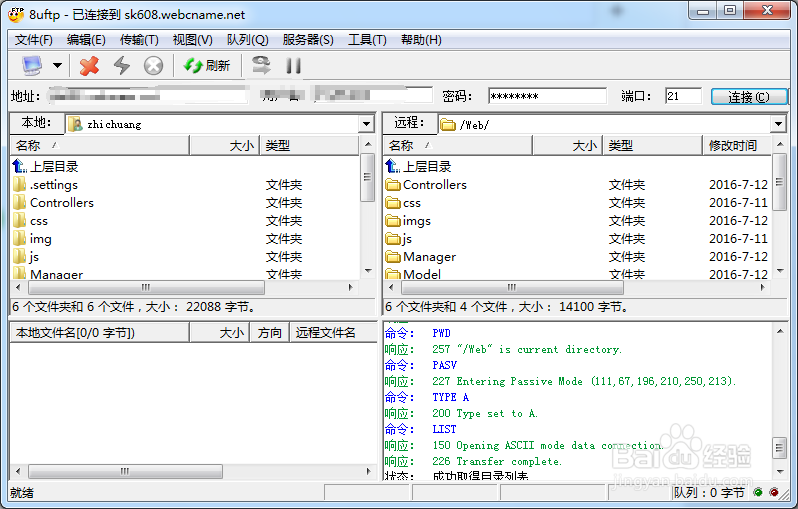The image size is (798, 509).
Task: Open the 帮助(H) menu
Action: click(421, 40)
